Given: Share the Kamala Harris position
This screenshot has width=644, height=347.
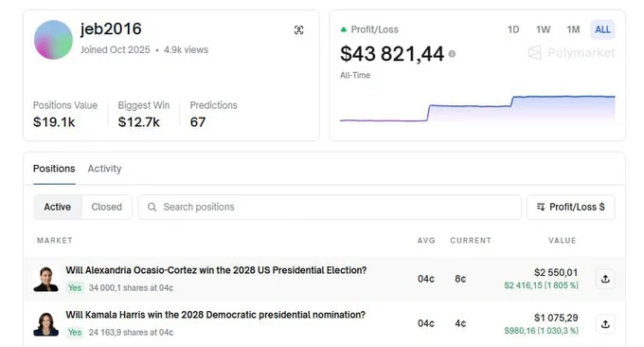Looking at the screenshot, I should coord(605,324).
